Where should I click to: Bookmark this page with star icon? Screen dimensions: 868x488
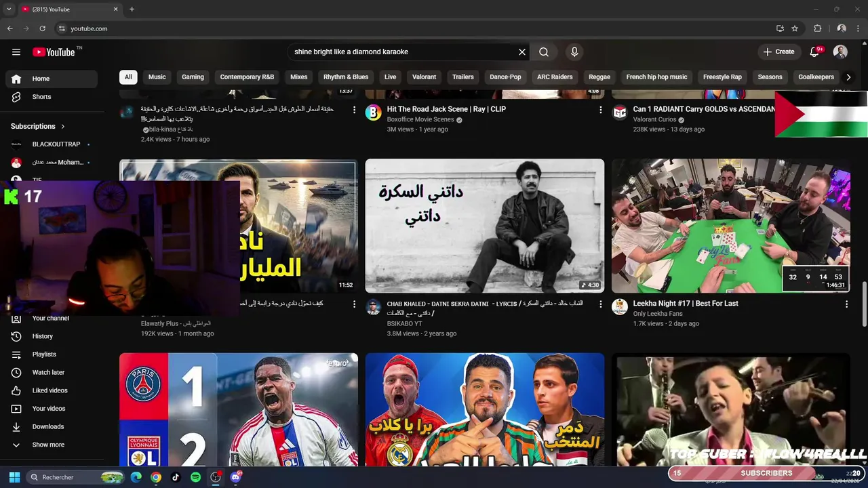tap(795, 28)
